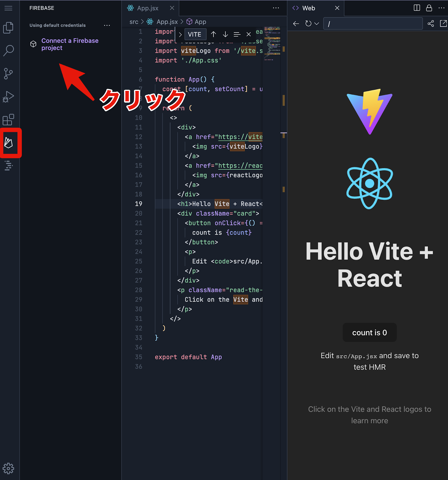Go to previous find match arrow
The height and width of the screenshot is (480, 448).
coord(213,34)
